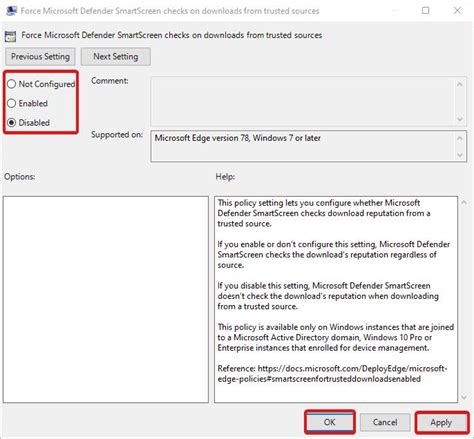Confirm with the OK button

pos(329,422)
